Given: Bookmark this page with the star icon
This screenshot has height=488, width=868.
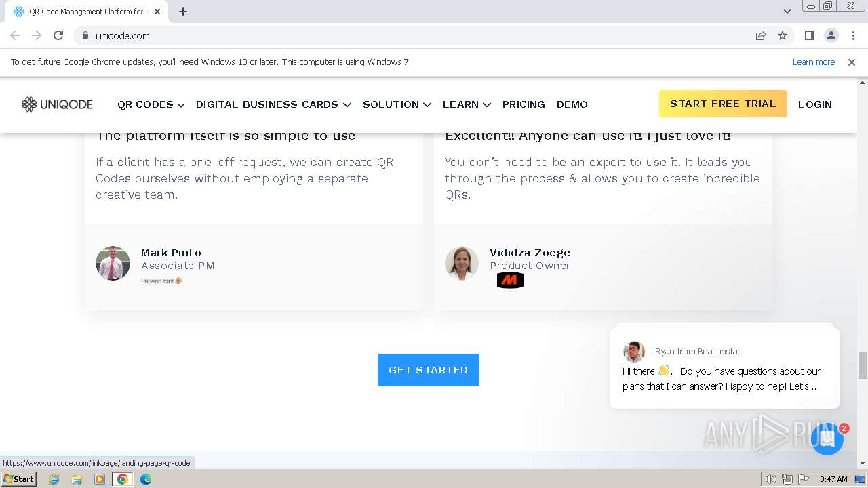Looking at the screenshot, I should click(x=783, y=35).
